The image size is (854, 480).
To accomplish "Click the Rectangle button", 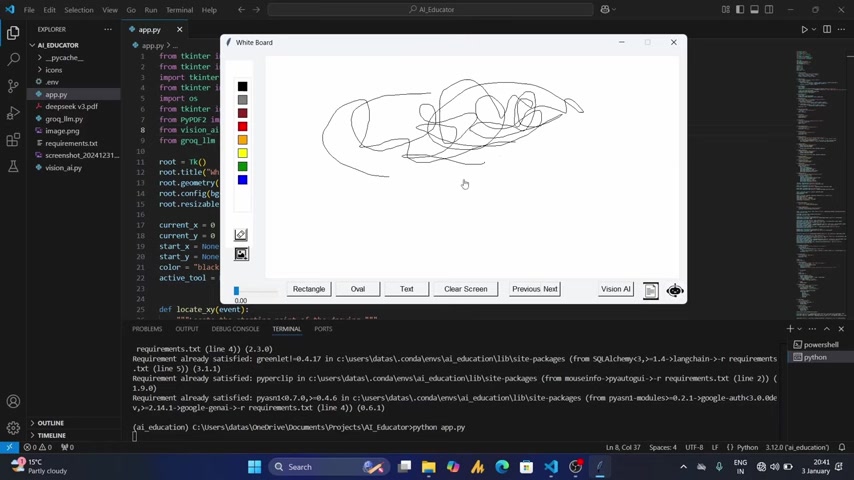I will 309,289.
